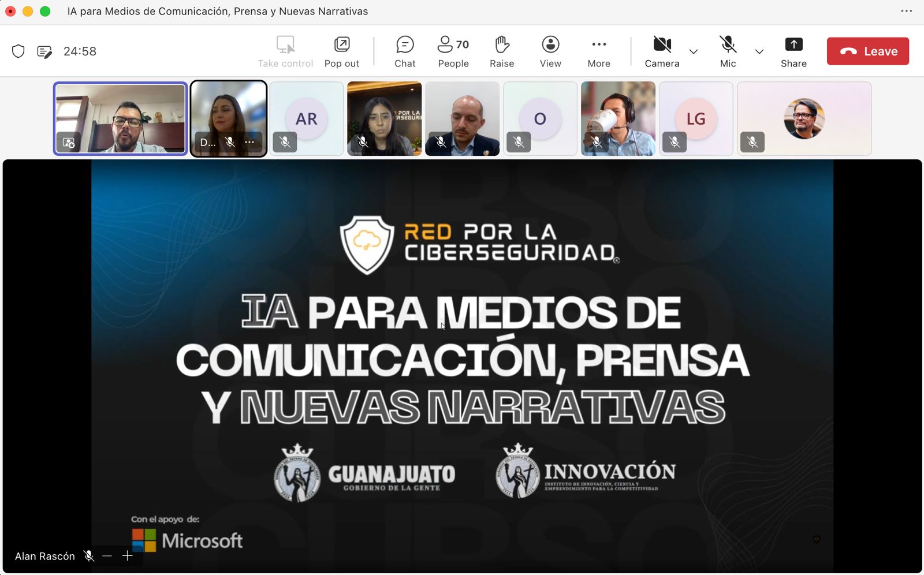The width and height of the screenshot is (924, 575).
Task: Click the muted mic icon beside Alan Rascón
Action: tap(88, 556)
